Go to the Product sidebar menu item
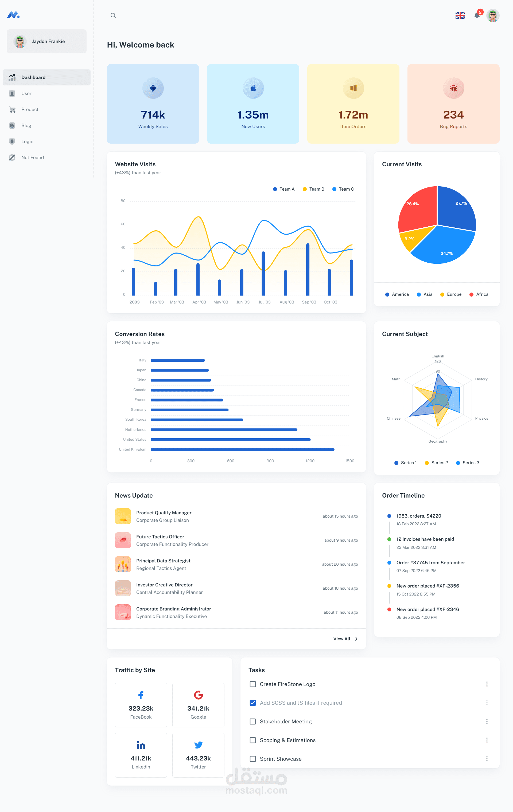 coord(30,110)
